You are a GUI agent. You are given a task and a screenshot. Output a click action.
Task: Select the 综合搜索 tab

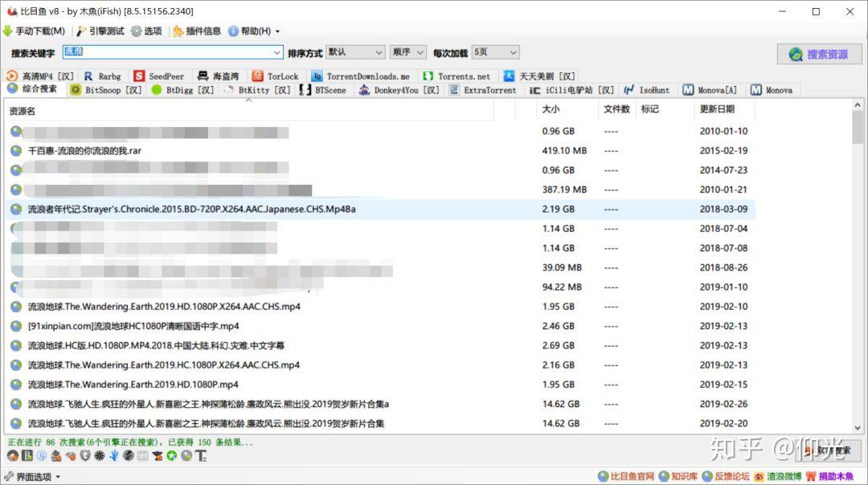[x=33, y=89]
